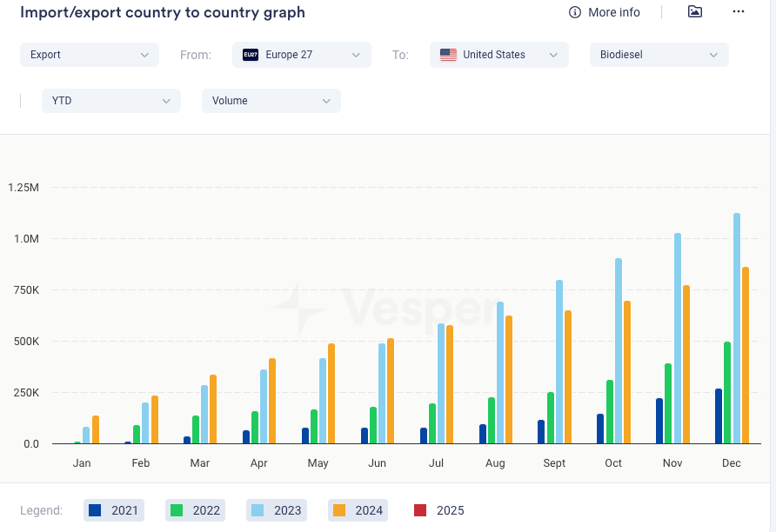Toggle the 2022 series in legend

click(x=196, y=510)
